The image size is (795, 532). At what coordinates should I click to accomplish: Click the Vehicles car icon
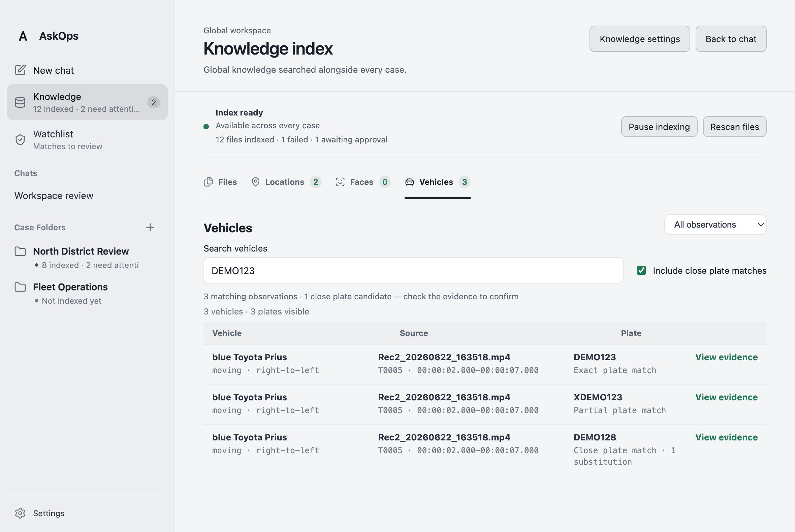(410, 182)
